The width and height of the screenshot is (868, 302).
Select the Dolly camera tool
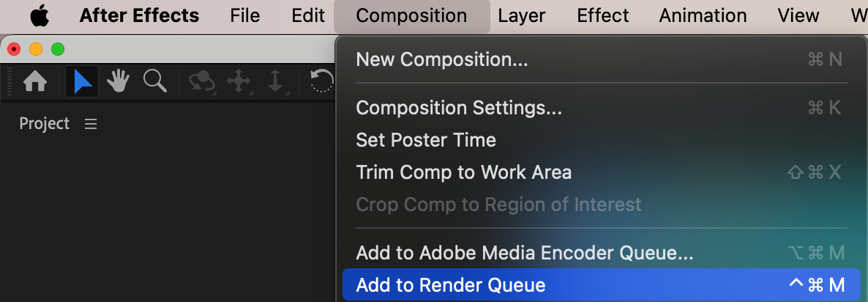click(275, 81)
